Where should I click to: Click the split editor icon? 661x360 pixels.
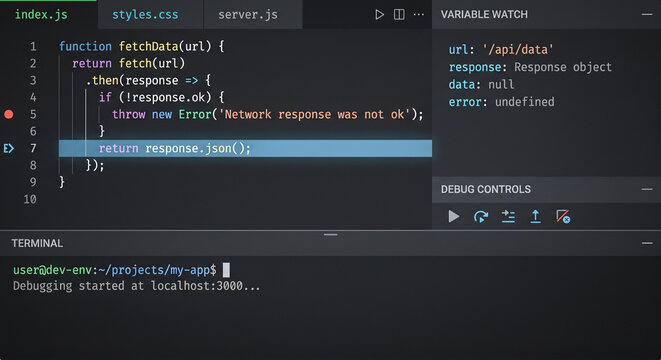click(x=399, y=15)
